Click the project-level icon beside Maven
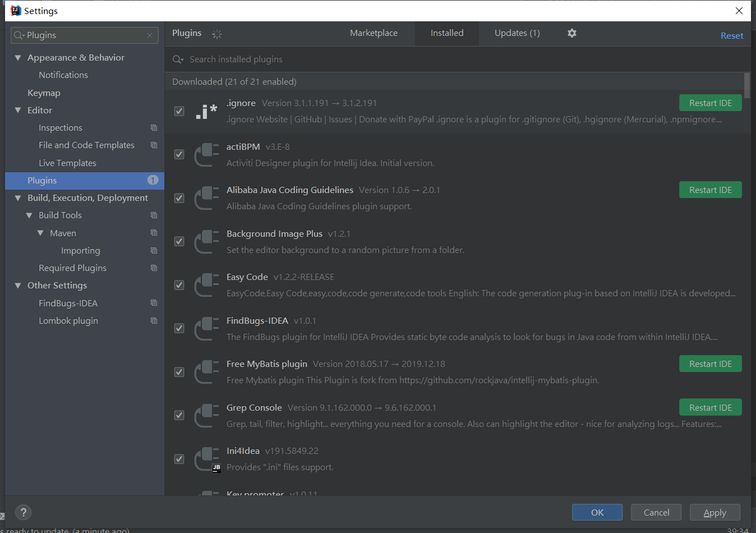The width and height of the screenshot is (756, 533). pos(154,233)
